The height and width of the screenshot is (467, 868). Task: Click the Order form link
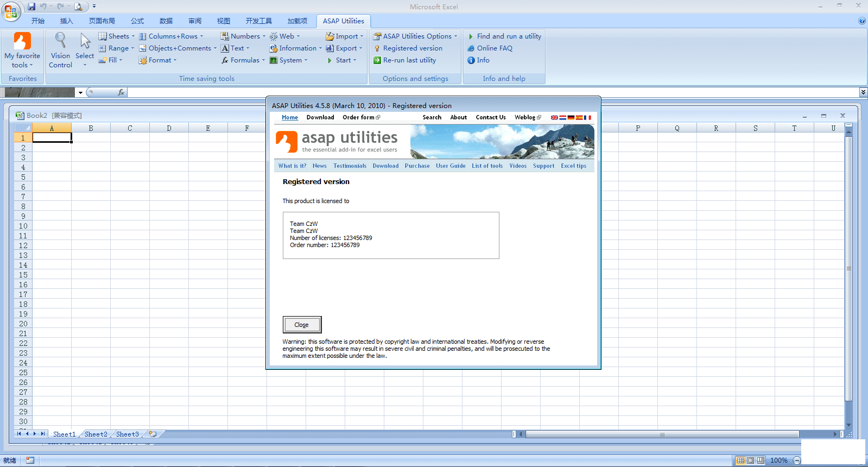[361, 117]
